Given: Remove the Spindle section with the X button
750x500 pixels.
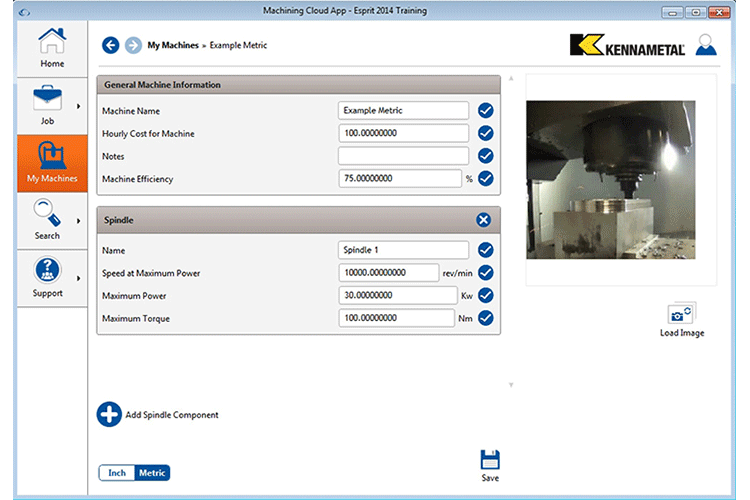Looking at the screenshot, I should pyautogui.click(x=484, y=220).
